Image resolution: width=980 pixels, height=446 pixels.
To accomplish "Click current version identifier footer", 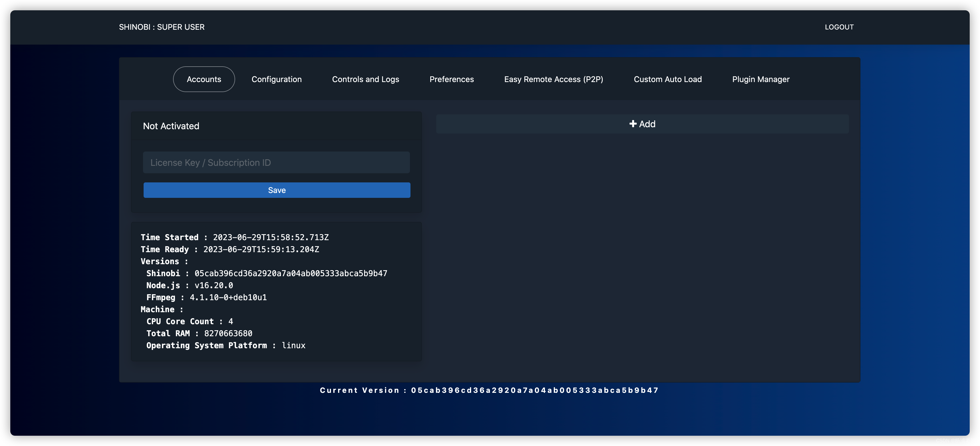I will click(489, 390).
